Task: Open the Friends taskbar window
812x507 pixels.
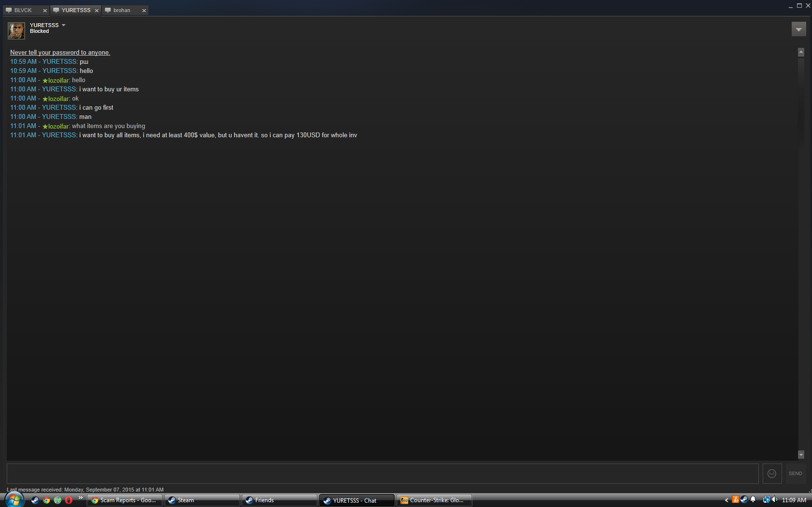Action: [280, 500]
